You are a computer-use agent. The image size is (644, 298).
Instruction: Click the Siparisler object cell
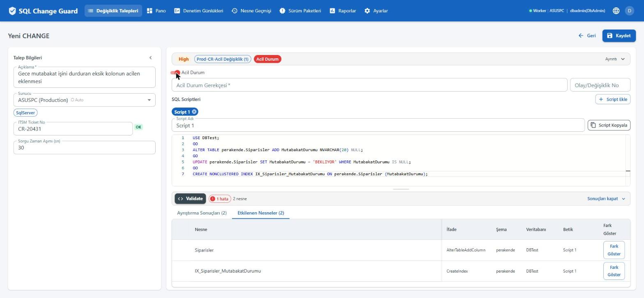click(x=204, y=250)
